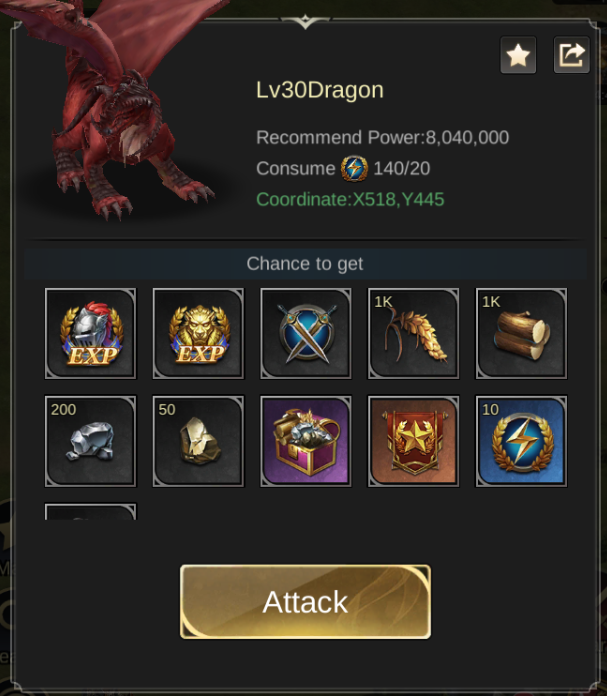Select the golden lion EXP reward
This screenshot has width=607, height=696.
[x=198, y=333]
